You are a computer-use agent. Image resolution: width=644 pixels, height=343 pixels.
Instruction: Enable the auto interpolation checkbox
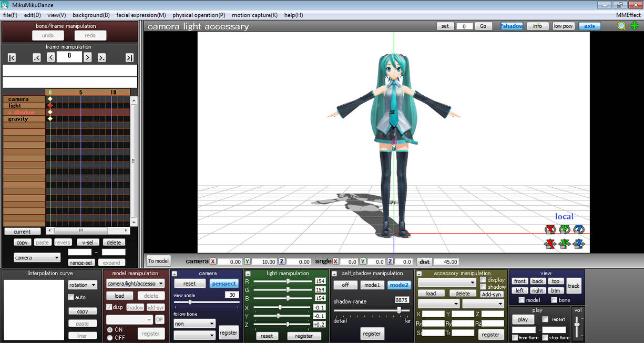coord(71,297)
